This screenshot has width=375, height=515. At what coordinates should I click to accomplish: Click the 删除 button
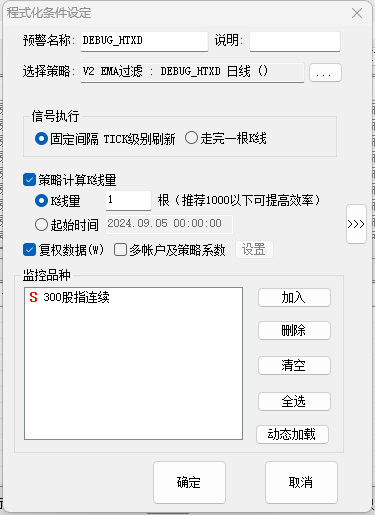[x=294, y=330]
